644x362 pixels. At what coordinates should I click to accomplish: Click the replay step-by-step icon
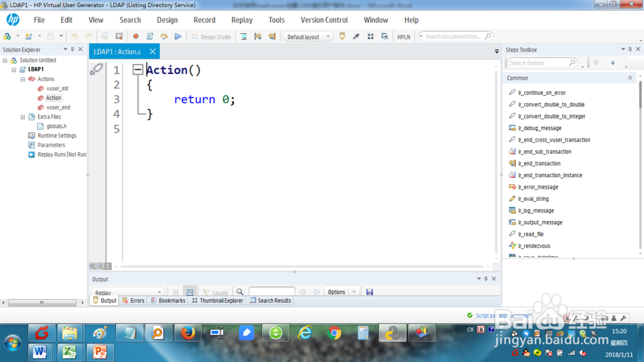(x=164, y=36)
